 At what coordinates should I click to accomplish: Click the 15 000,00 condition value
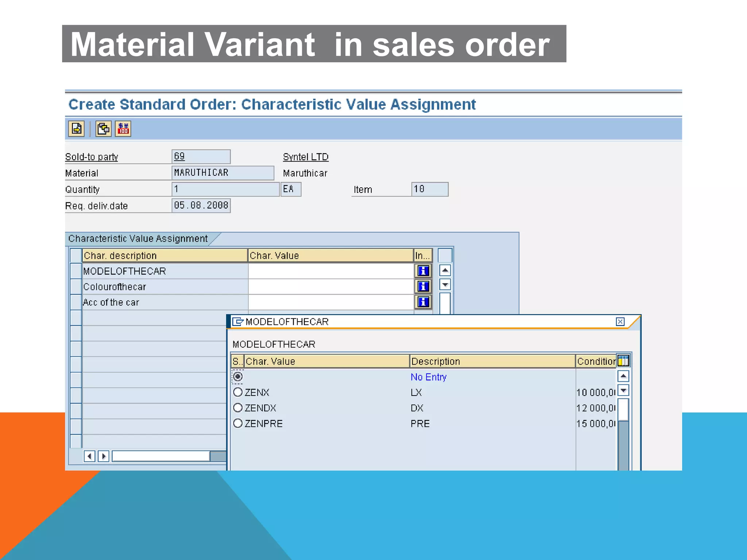[x=596, y=423]
